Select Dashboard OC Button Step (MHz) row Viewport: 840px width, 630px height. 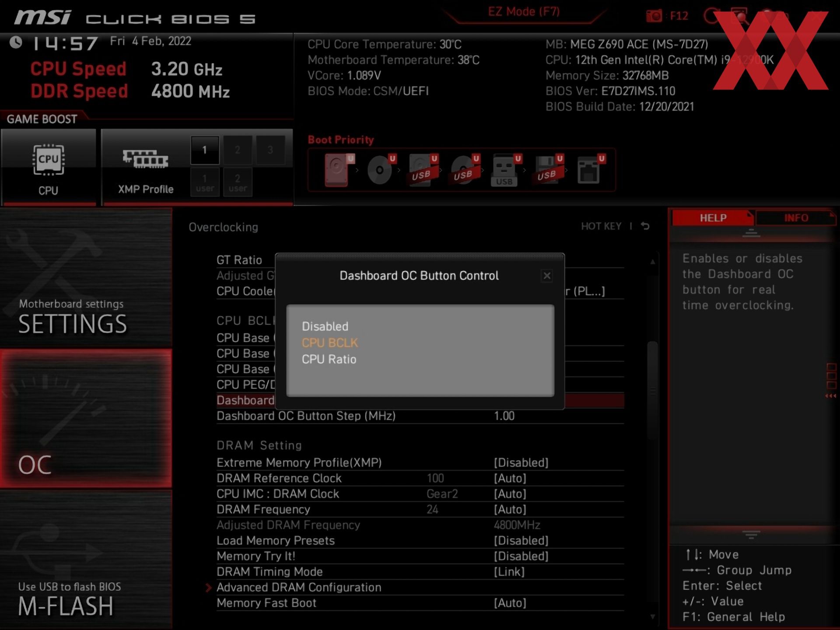(420, 416)
